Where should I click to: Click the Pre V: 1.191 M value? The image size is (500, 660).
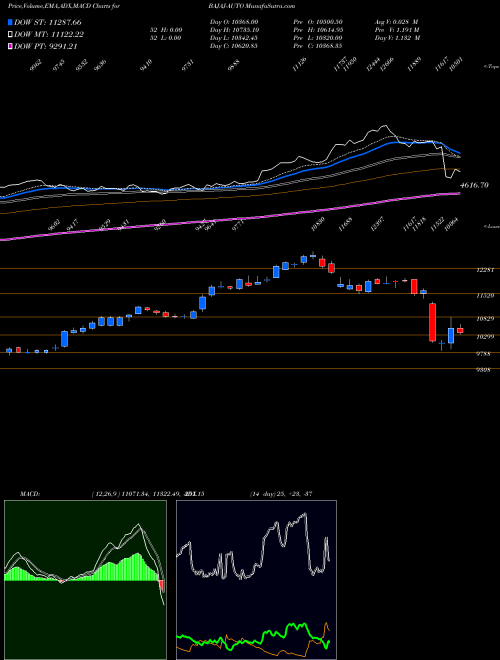[397, 30]
